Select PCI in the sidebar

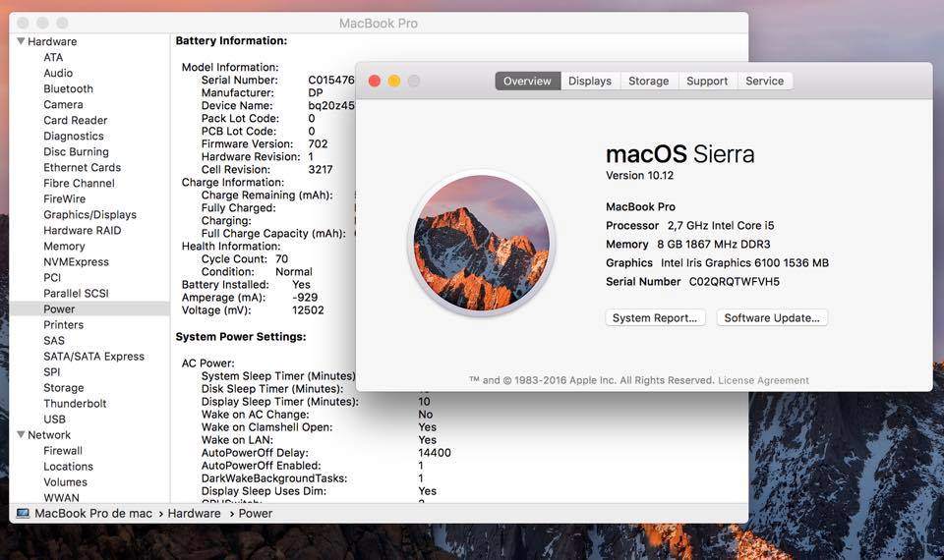(52, 277)
